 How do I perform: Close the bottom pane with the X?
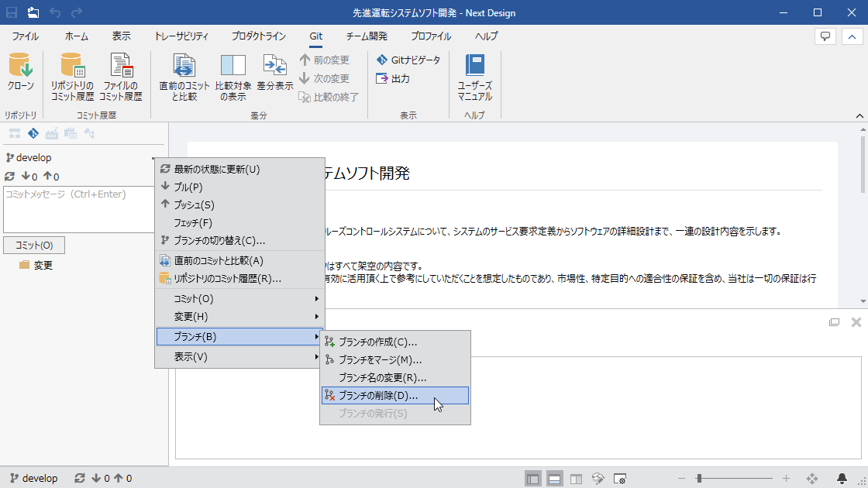coord(856,322)
